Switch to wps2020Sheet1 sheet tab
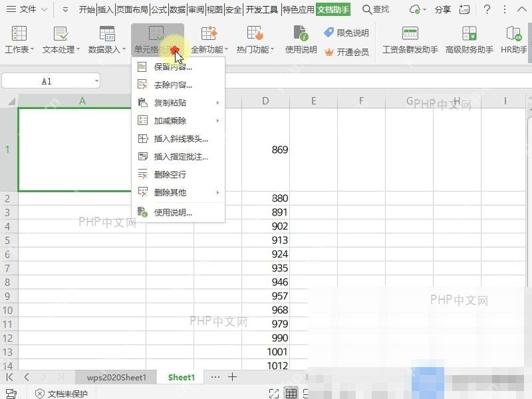Viewport: 532px width, 399px height. click(116, 377)
